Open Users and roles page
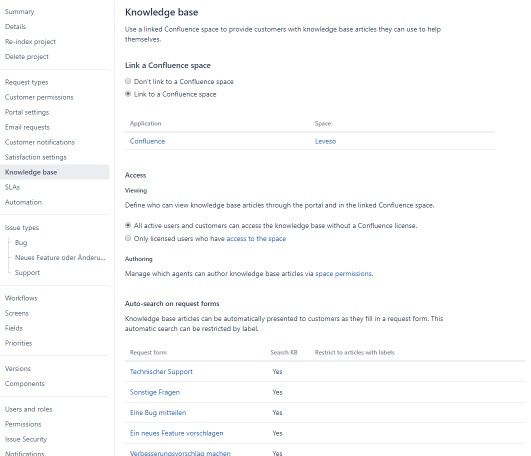531x456 pixels. click(28, 409)
